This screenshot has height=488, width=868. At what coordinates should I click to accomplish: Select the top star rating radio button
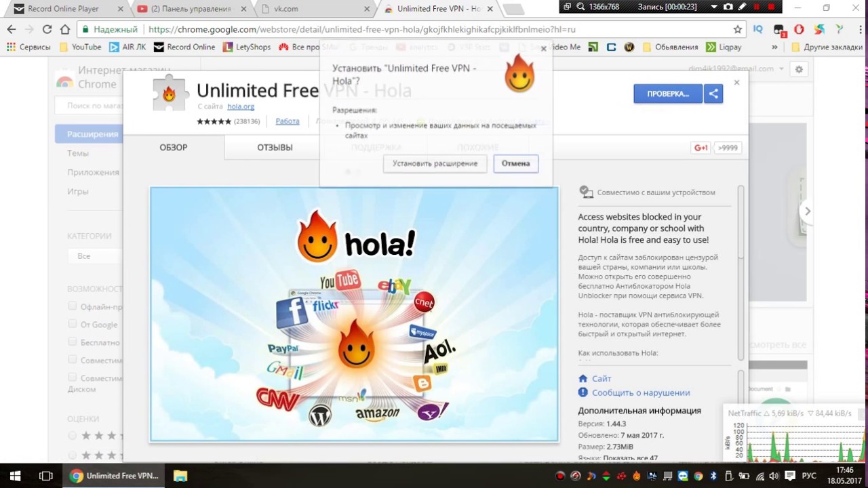pos(73,435)
